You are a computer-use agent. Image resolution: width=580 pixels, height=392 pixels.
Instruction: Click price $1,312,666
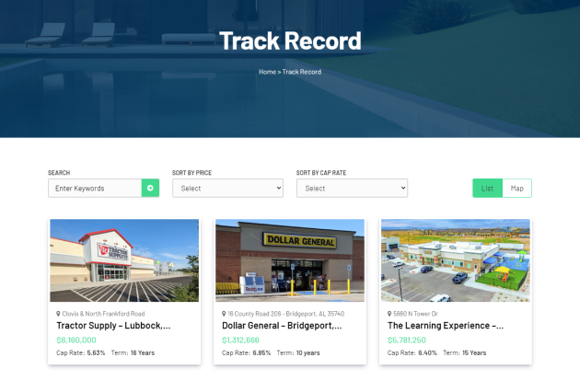coord(240,340)
